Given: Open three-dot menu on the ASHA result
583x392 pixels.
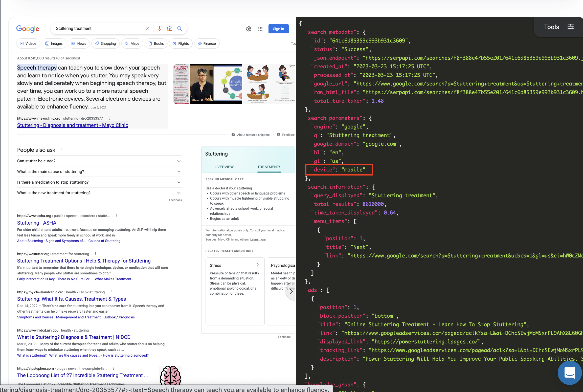Looking at the screenshot, I should pyautogui.click(x=116, y=216).
